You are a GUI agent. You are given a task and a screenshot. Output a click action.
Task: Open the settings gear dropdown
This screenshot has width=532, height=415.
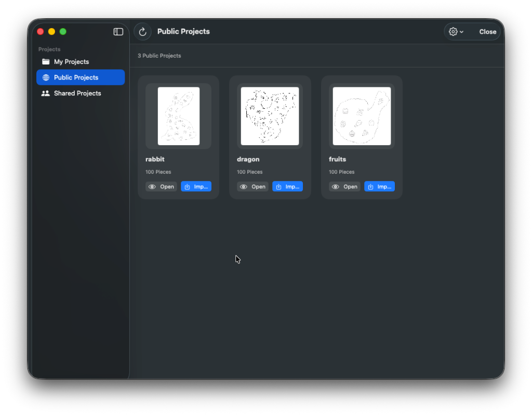tap(456, 32)
